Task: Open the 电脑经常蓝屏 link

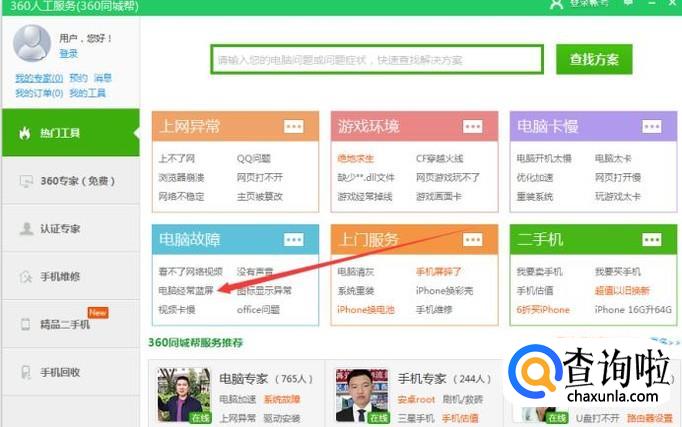Action: [185, 290]
